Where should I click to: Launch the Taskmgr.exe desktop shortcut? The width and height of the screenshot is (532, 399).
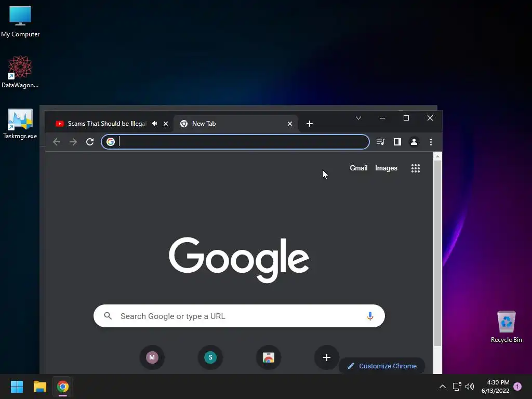click(x=20, y=124)
